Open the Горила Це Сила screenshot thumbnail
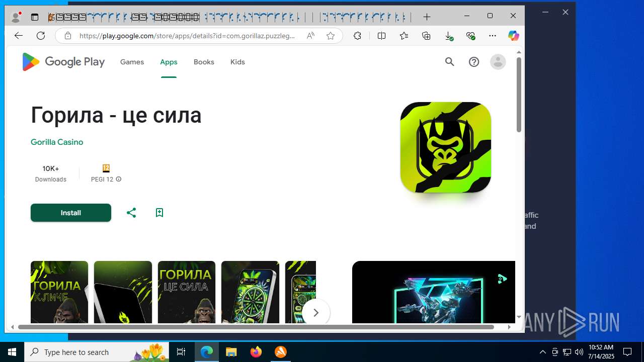Image resolution: width=644 pixels, height=362 pixels. [187, 292]
